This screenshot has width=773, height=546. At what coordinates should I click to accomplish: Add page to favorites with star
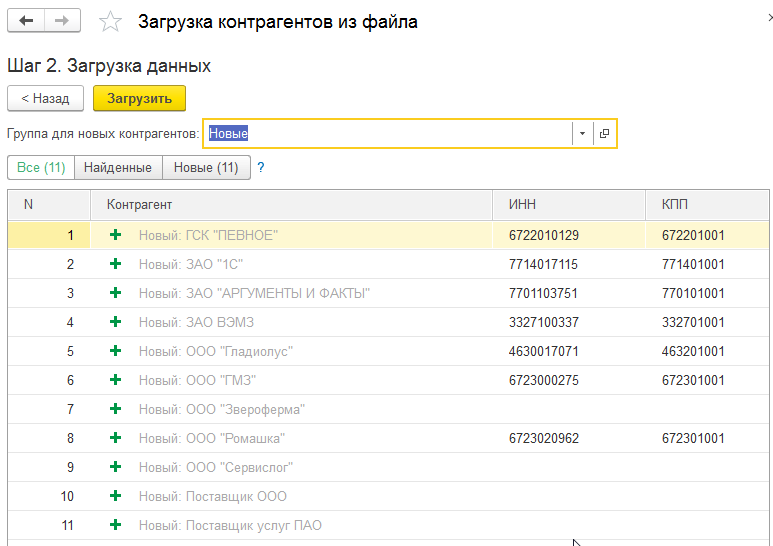pos(112,22)
